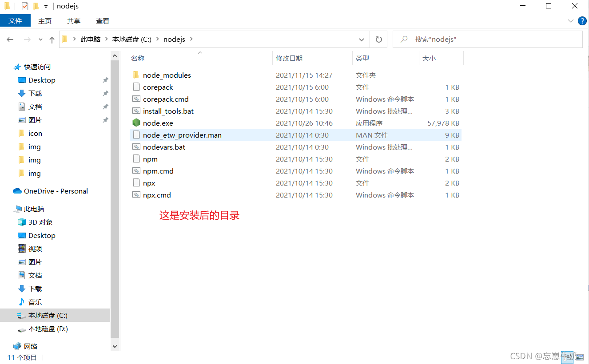589x364 pixels.
Task: Open the Help question mark icon
Action: click(582, 21)
